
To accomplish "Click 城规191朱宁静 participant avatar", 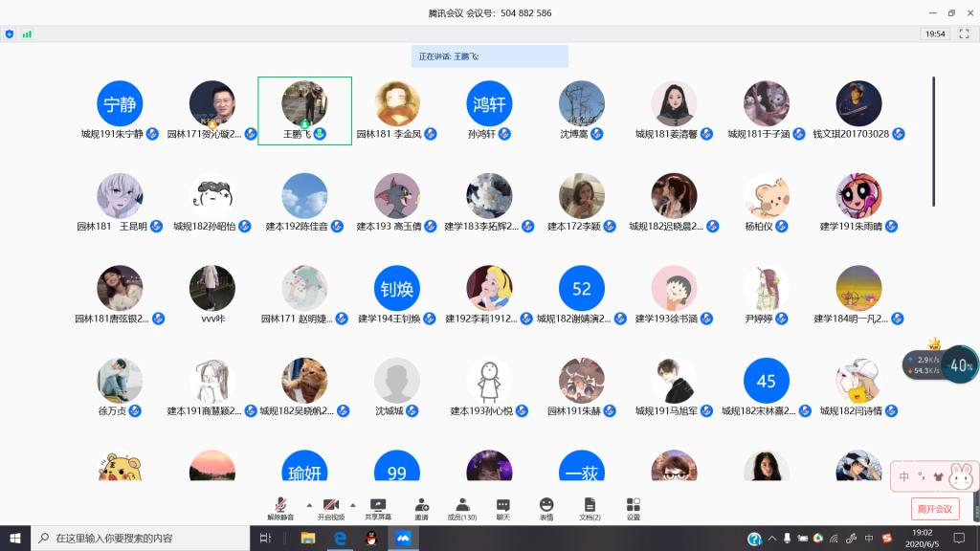I will tap(120, 104).
